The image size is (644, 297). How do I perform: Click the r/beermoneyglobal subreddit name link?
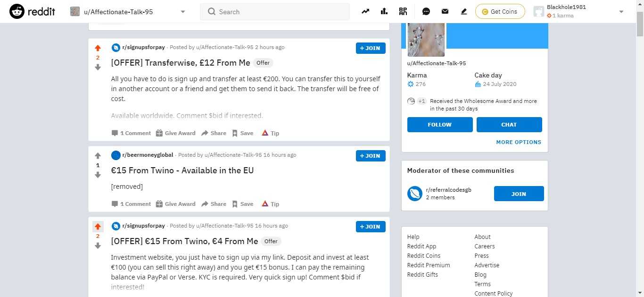point(148,155)
